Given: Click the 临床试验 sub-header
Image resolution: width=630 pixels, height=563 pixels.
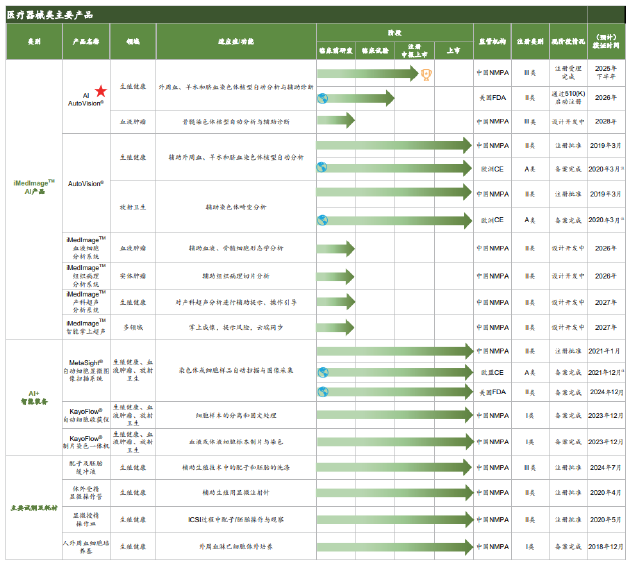Looking at the screenshot, I should coord(375,51).
